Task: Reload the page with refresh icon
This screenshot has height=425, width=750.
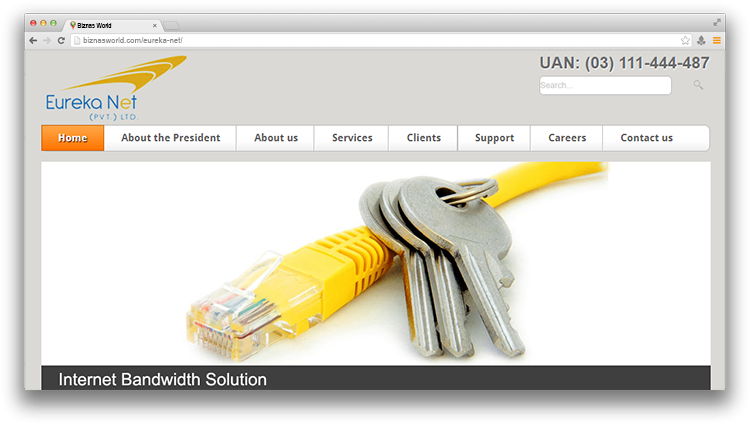Action: click(x=61, y=41)
